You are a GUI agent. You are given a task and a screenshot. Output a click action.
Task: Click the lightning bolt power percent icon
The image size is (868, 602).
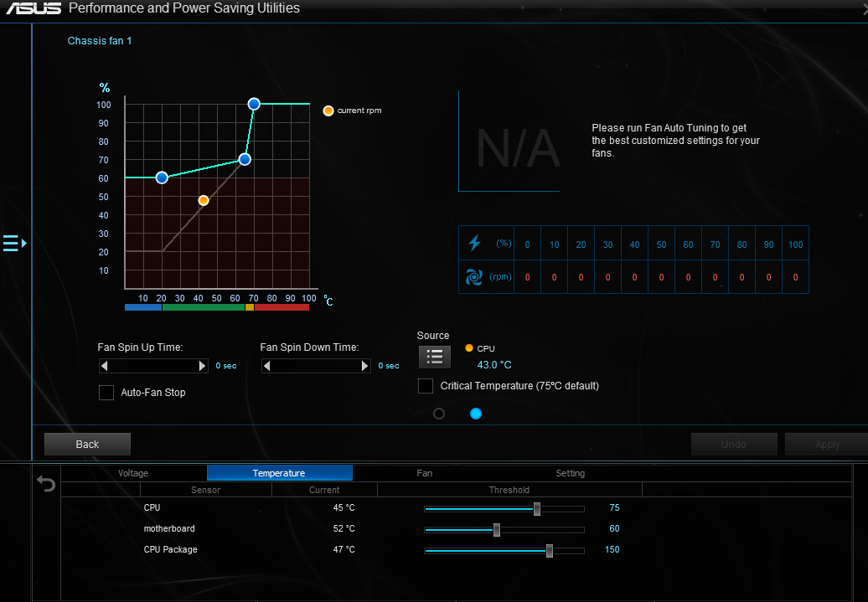[474, 243]
